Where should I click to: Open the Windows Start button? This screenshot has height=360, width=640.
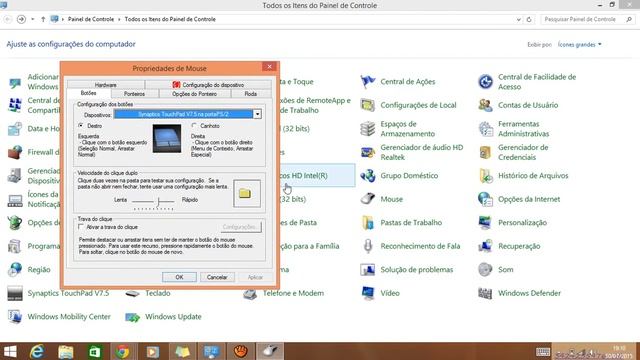tap(10, 351)
